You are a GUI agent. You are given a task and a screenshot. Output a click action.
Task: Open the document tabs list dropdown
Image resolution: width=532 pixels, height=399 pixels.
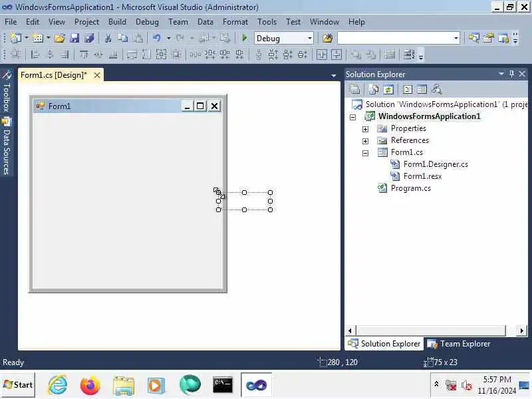[x=334, y=75]
